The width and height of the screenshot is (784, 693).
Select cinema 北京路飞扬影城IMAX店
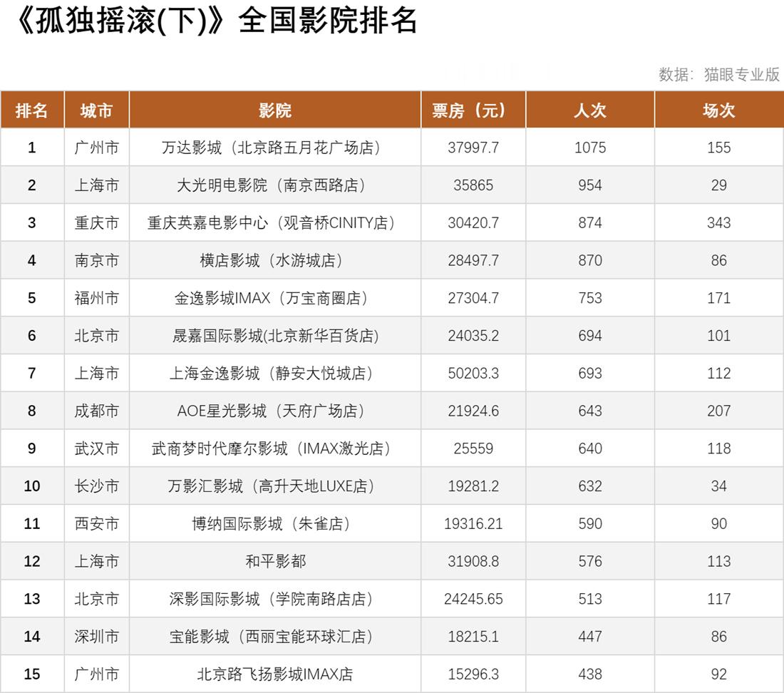275,674
